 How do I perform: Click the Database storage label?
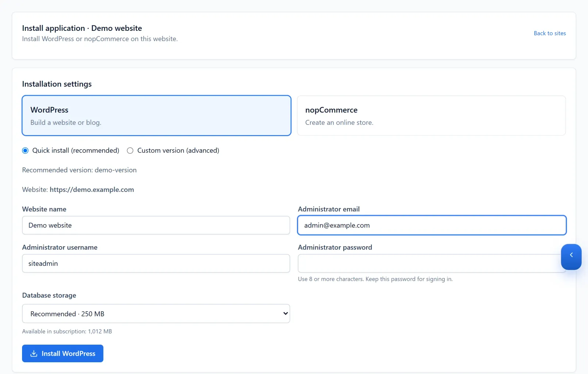49,295
